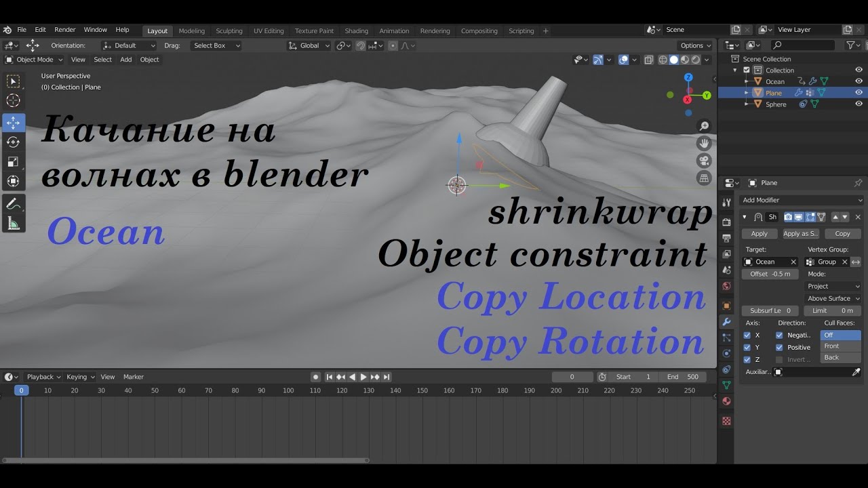Viewport: 868px width, 488px height.
Task: Expand the Ocean object in outliner
Action: (x=747, y=81)
